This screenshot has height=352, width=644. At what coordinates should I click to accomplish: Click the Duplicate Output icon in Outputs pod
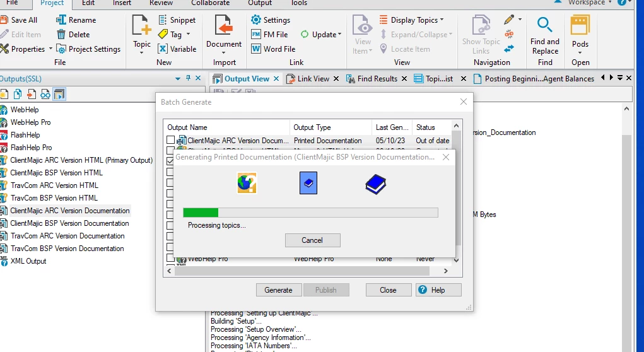point(18,95)
